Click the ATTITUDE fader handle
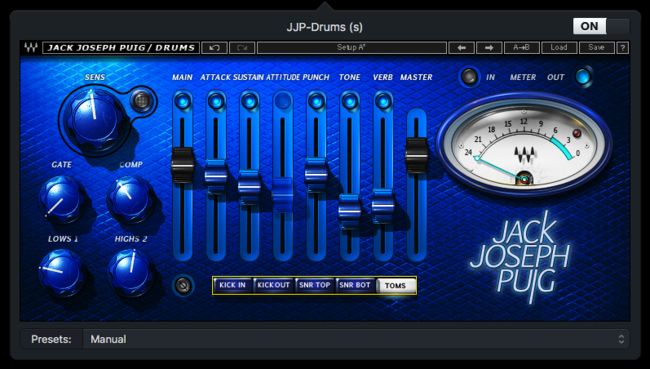This screenshot has width=650, height=369. 283,194
